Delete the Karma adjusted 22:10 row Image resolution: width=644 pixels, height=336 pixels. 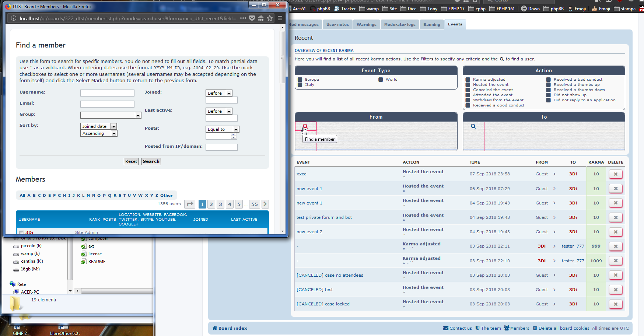pos(616,261)
